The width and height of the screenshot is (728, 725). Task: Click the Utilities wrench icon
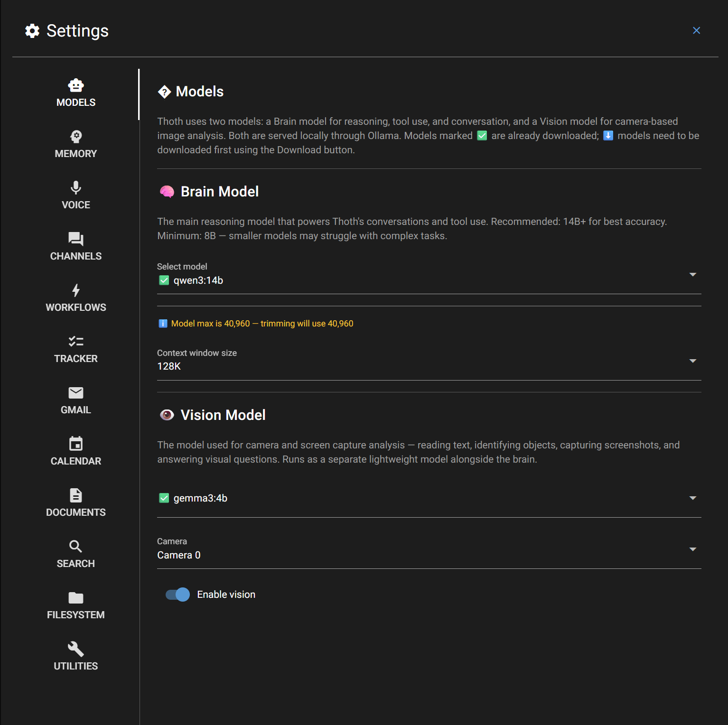click(x=76, y=649)
